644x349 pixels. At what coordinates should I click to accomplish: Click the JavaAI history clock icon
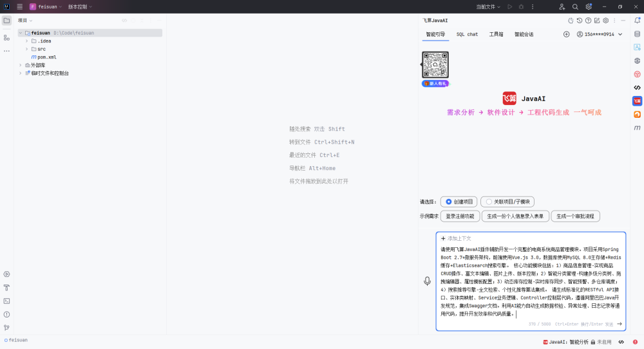point(580,21)
